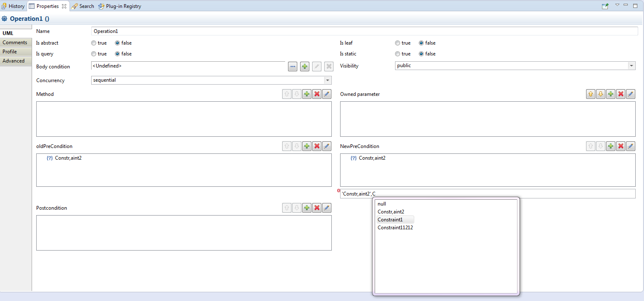644x301 pixels.
Task: Add new Body condition with plus icon
Action: click(x=305, y=66)
